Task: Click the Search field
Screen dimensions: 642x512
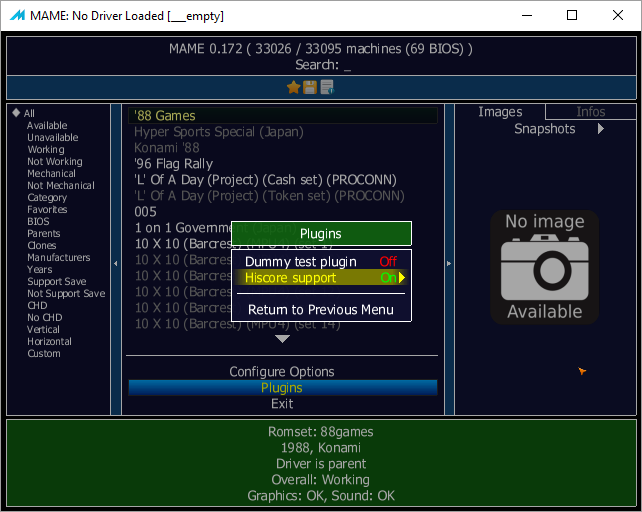Action: tap(323, 65)
